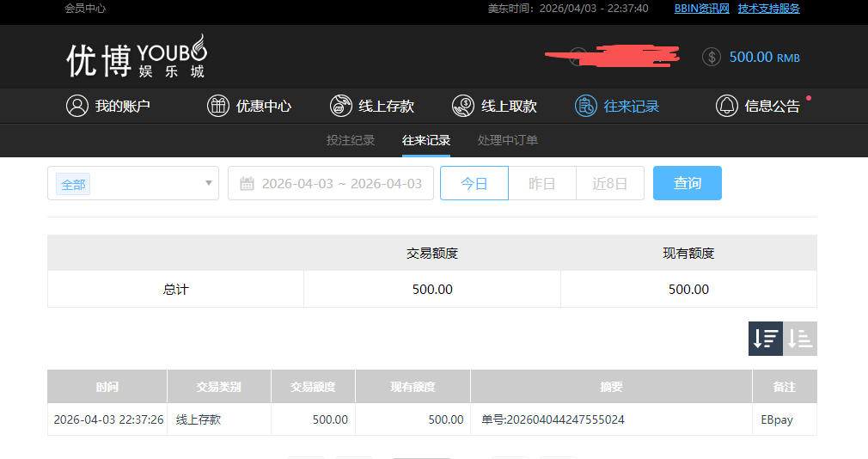
Task: Click the 我的账户 user profile icon
Action: (77, 106)
